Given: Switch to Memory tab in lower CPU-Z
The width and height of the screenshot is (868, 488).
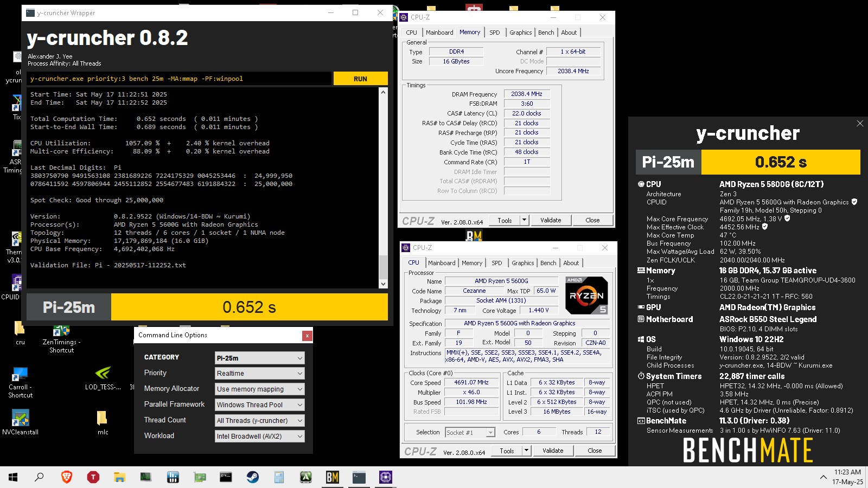Looking at the screenshot, I should (x=472, y=263).
